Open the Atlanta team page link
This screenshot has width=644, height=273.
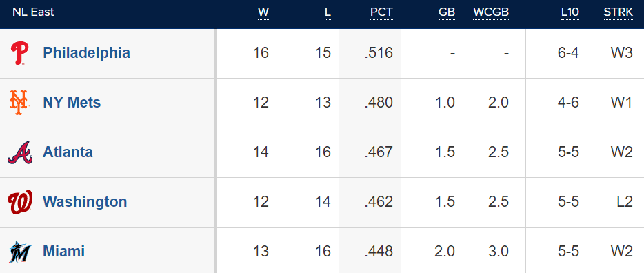[x=68, y=152]
